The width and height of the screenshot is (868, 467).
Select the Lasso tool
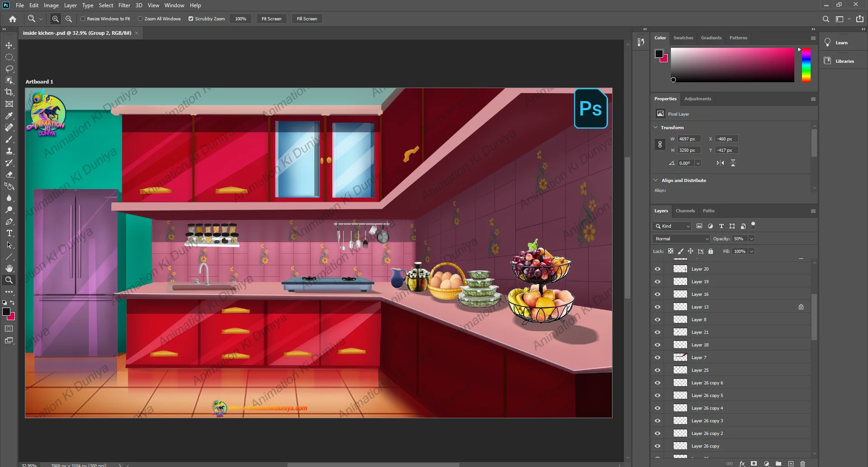[9, 69]
